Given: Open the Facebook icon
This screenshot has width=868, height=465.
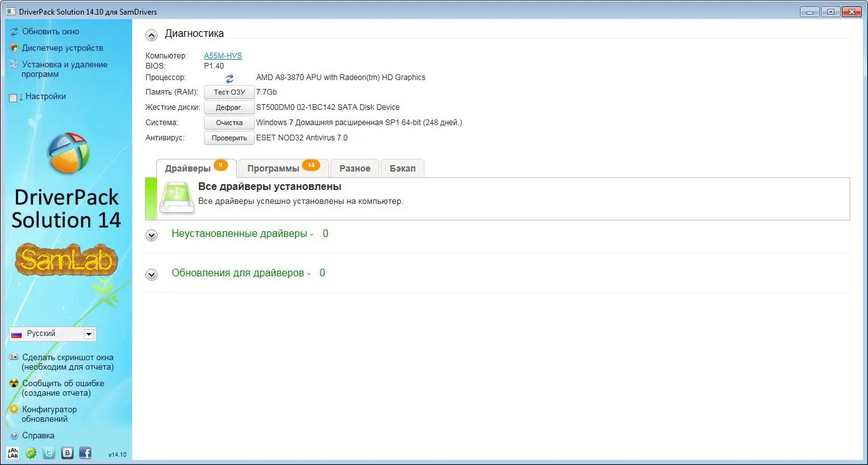Looking at the screenshot, I should click(x=85, y=453).
